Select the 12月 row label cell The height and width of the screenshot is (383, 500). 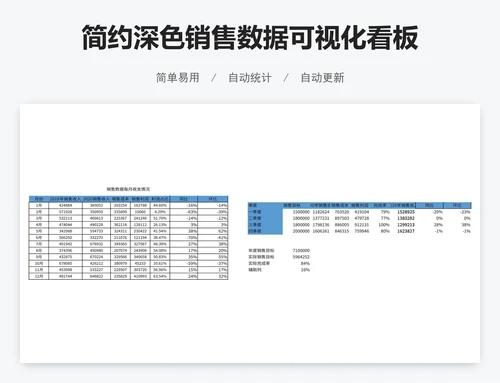pos(39,276)
